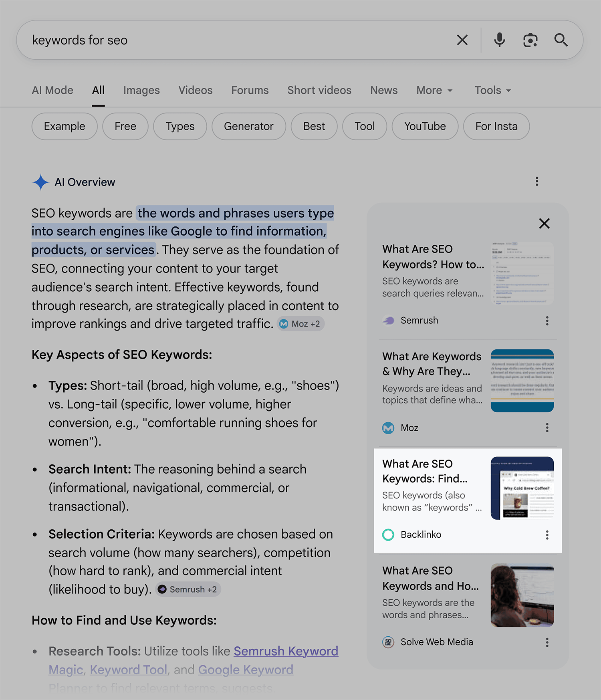
Task: Expand the Tools dropdown
Action: click(493, 91)
